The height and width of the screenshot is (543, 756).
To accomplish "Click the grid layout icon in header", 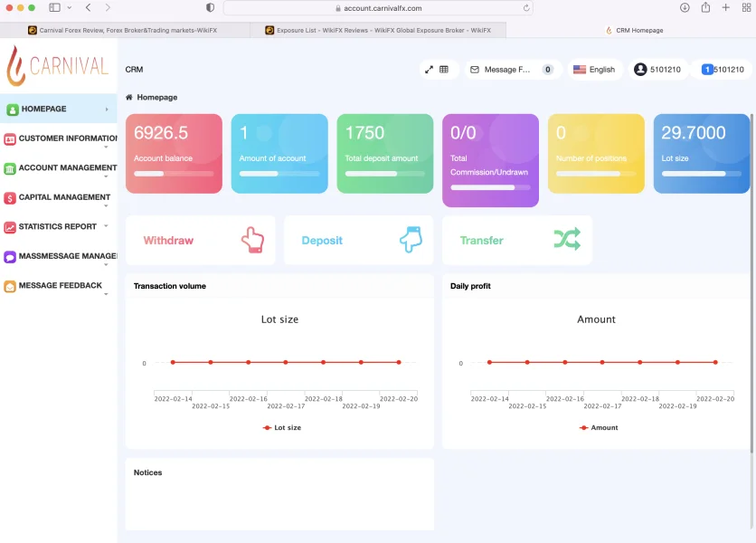I will 444,70.
